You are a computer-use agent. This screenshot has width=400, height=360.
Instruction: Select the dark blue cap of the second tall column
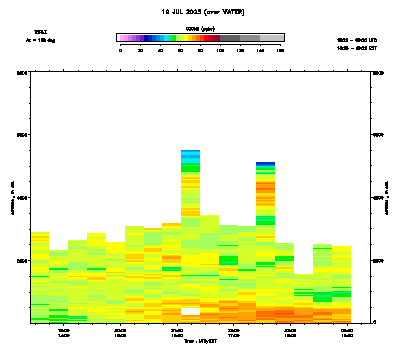[x=265, y=164]
